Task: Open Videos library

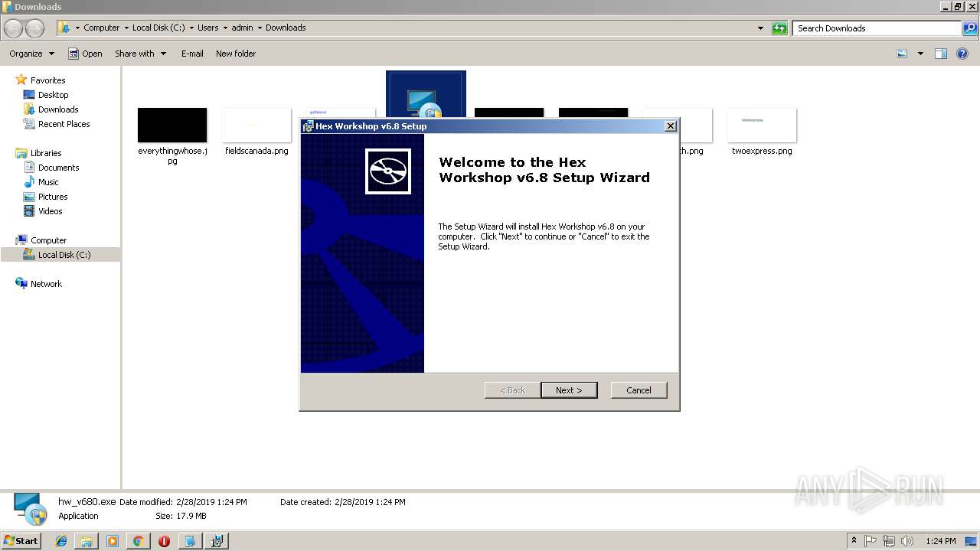Action: [50, 211]
